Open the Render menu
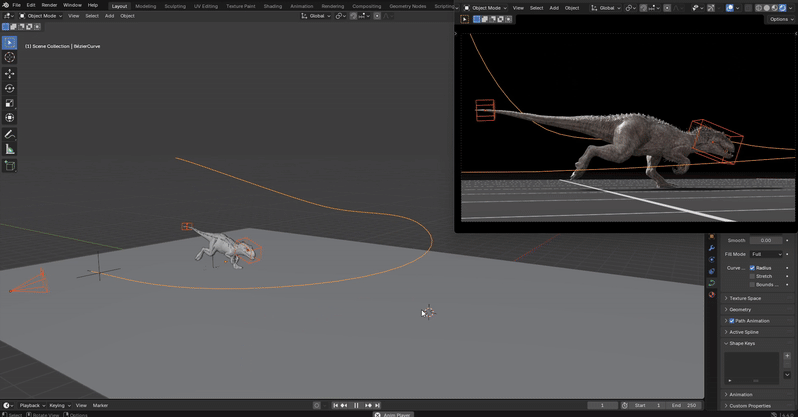Viewport: 798px width, 417px height. [49, 5]
